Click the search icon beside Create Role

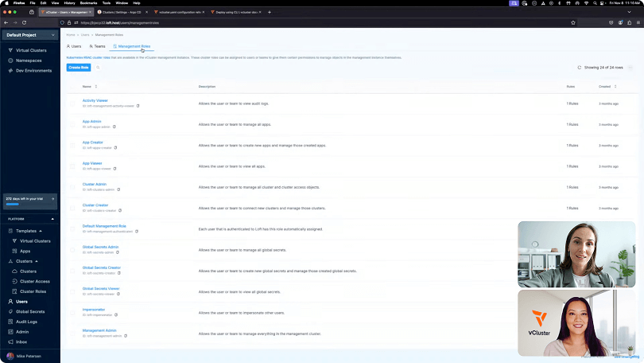pos(98,68)
